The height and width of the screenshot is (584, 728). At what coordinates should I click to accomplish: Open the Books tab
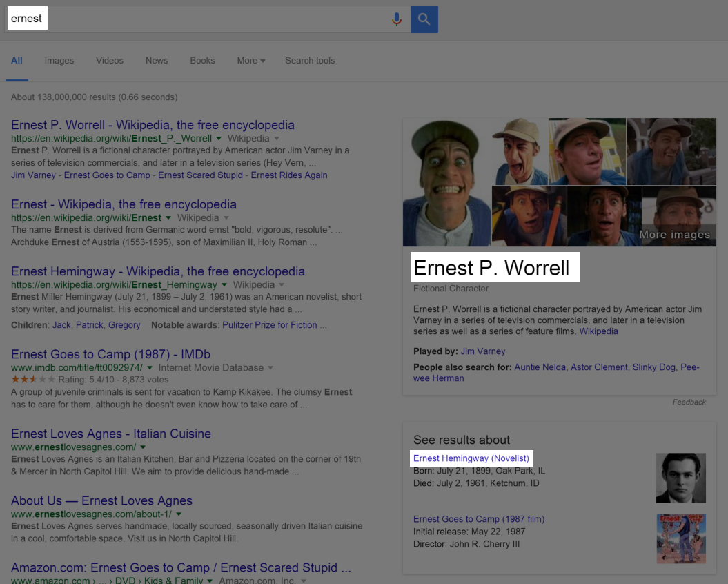click(x=202, y=60)
